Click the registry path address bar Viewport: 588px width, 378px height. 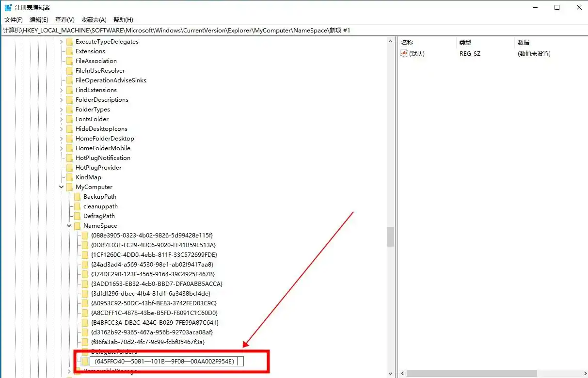pos(194,30)
